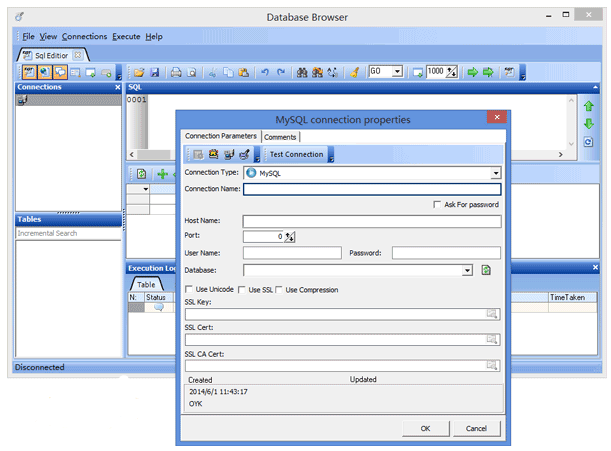Image resolution: width=611 pixels, height=451 pixels.
Task: Enable the Use Compression checkbox
Action: coord(279,290)
